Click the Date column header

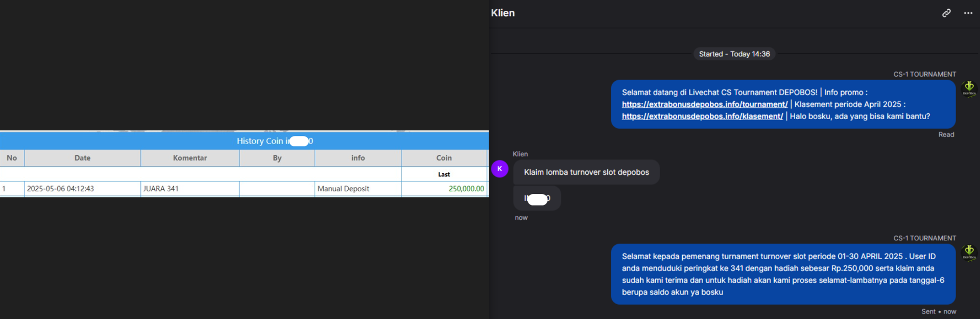[x=82, y=158]
